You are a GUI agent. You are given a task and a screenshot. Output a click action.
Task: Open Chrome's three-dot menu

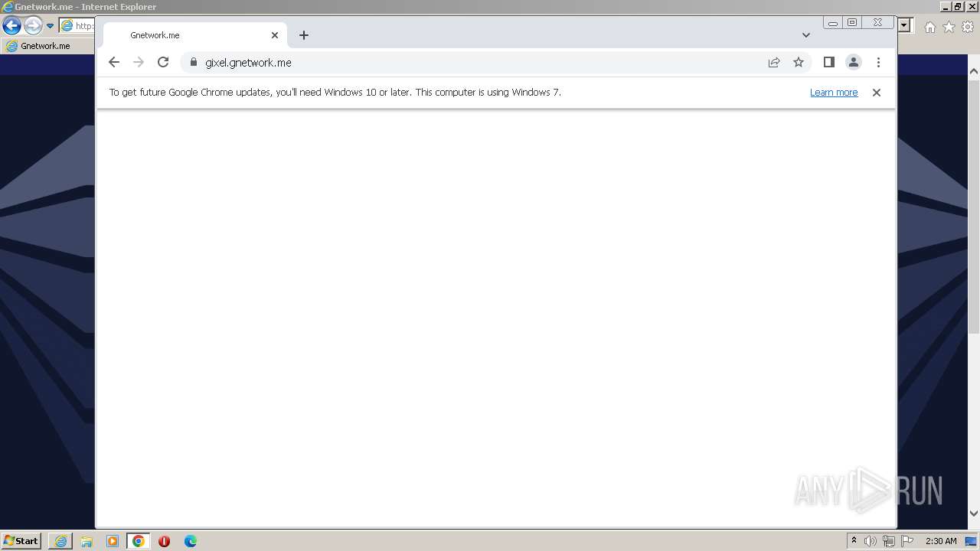pyautogui.click(x=878, y=63)
